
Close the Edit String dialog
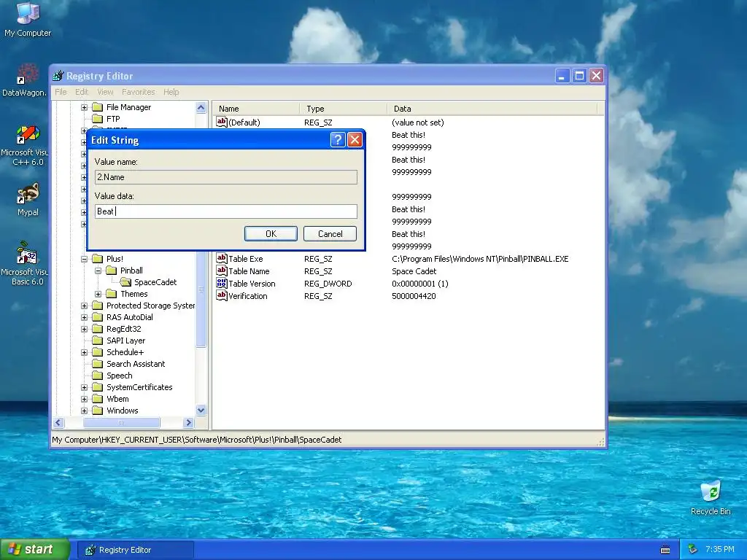(355, 139)
